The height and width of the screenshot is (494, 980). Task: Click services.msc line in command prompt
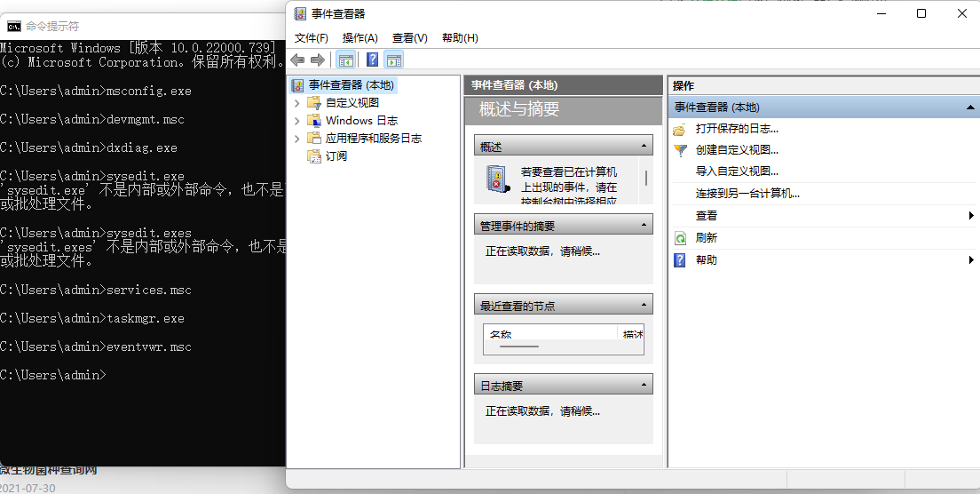(96, 291)
